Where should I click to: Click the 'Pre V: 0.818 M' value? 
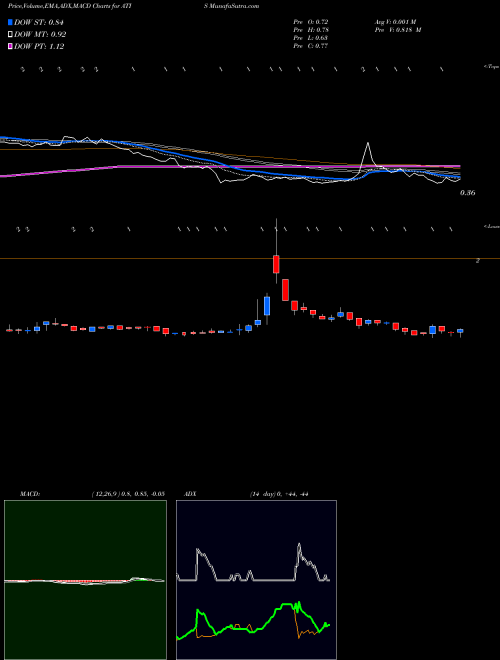(398, 30)
